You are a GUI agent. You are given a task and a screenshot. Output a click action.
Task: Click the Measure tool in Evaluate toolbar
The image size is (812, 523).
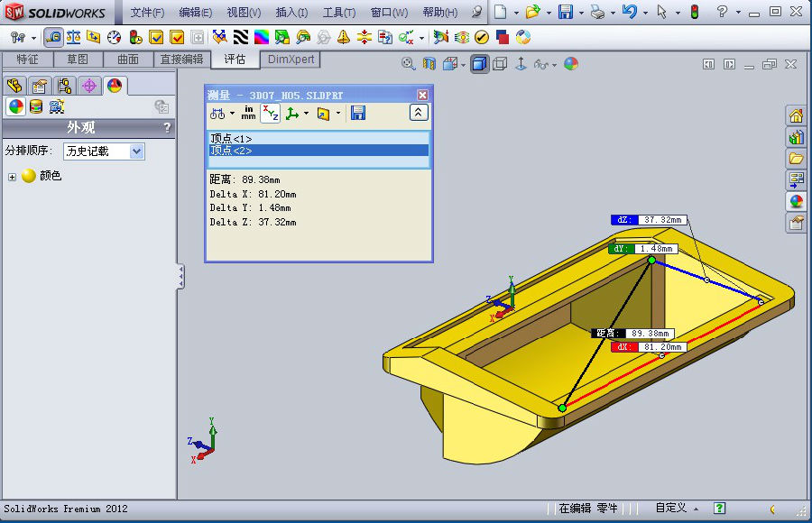(53, 38)
